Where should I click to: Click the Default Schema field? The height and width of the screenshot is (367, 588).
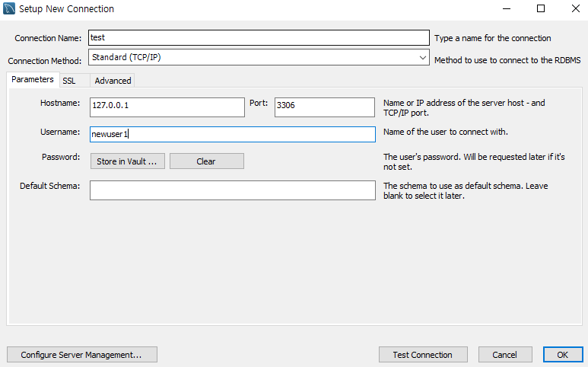click(x=233, y=190)
